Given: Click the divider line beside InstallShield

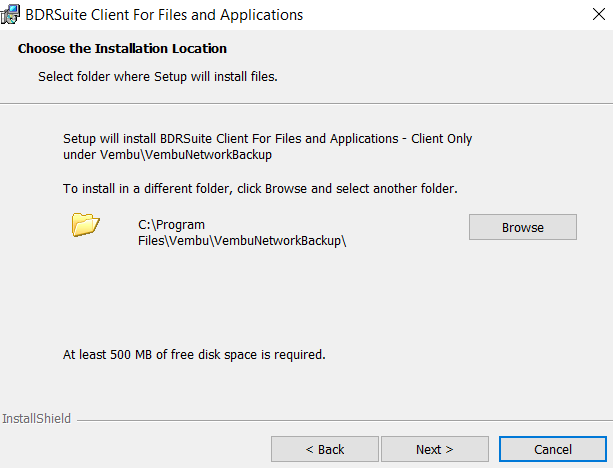Looking at the screenshot, I should point(345,421).
